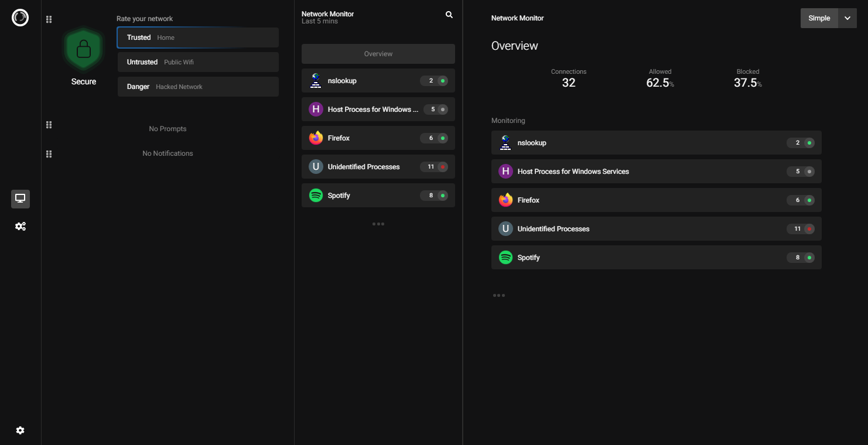Image resolution: width=868 pixels, height=445 pixels.
Task: Click nslookup count badge in the Monitoring list
Action: point(801,143)
